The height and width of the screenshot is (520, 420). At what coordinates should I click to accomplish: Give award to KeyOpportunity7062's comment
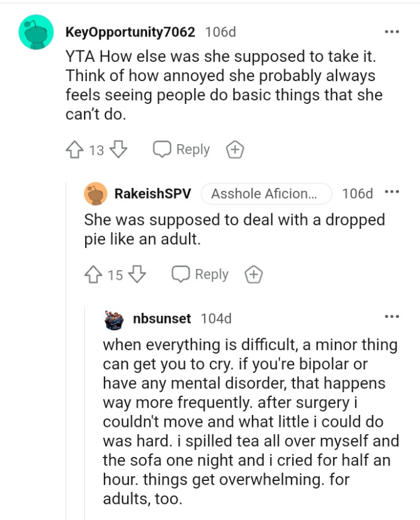click(x=235, y=150)
